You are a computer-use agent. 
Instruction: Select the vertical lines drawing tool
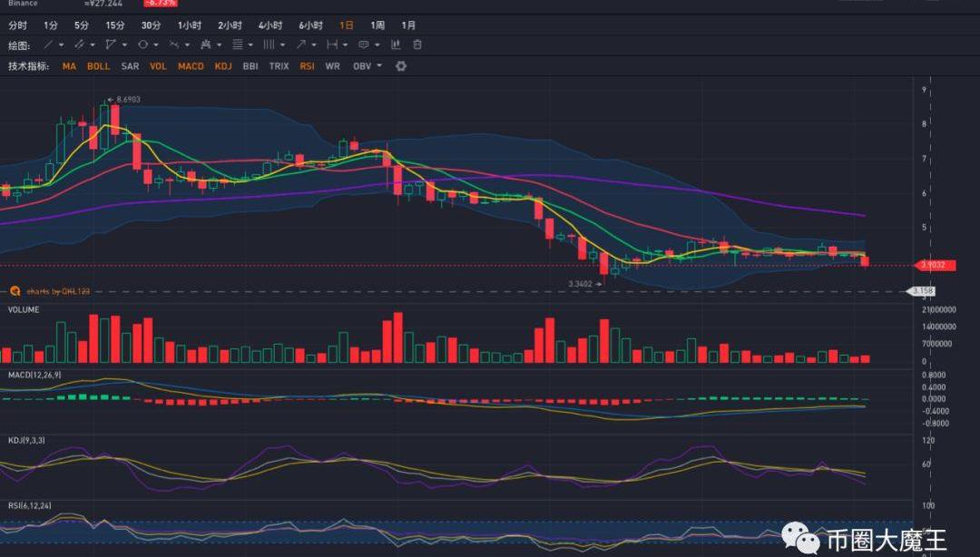(x=269, y=44)
